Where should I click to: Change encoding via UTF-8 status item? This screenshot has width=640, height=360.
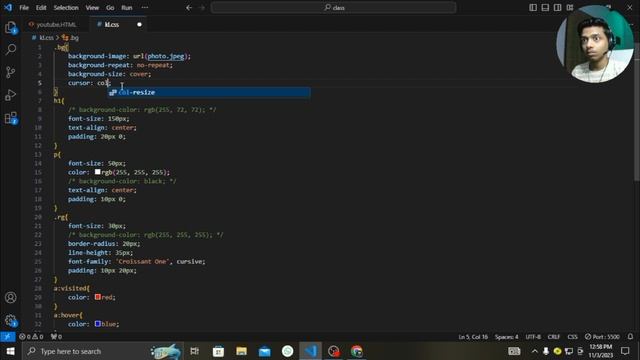533,337
